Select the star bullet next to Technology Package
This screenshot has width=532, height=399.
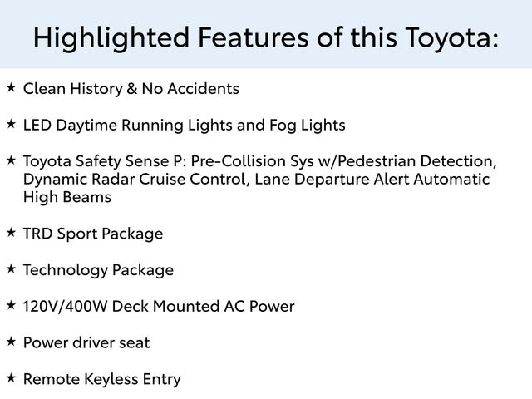(x=11, y=268)
